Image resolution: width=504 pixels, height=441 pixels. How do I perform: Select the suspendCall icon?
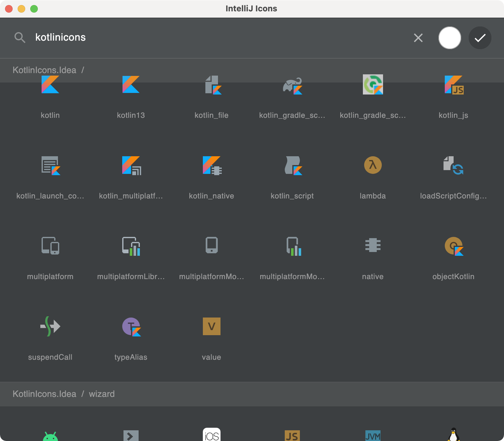50,326
